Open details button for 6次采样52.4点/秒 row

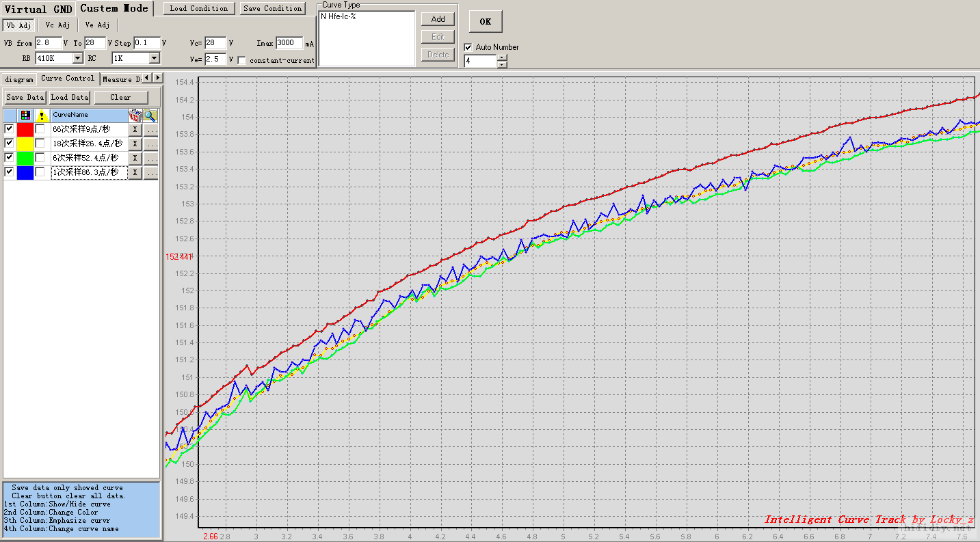point(151,158)
